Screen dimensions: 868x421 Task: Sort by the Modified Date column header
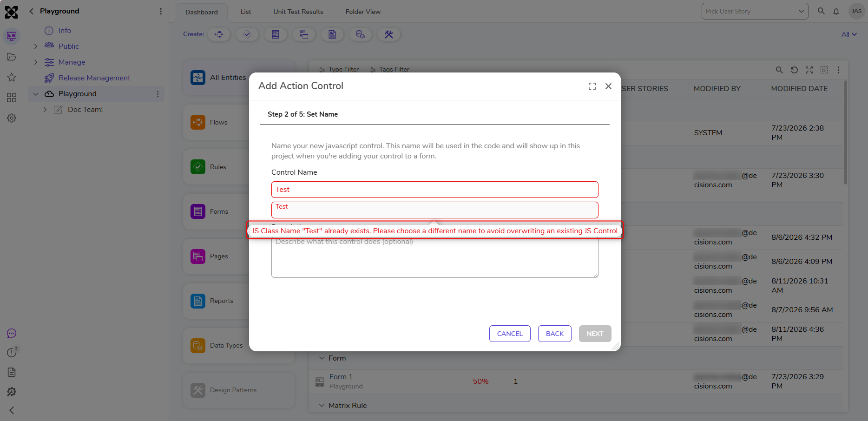pos(799,89)
